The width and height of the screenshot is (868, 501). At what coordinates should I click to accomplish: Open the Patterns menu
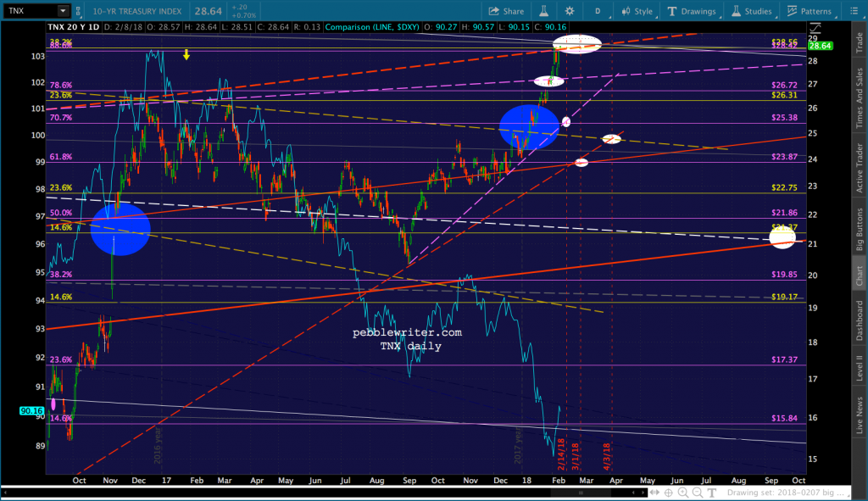click(x=810, y=11)
